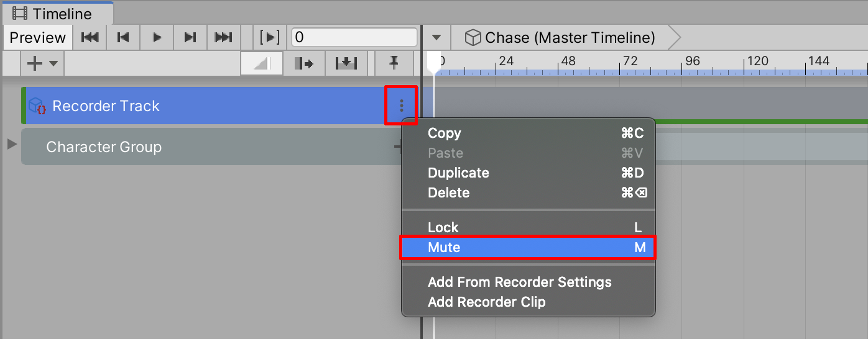
Task: Select Duplicate in the context menu
Action: pyautogui.click(x=458, y=173)
